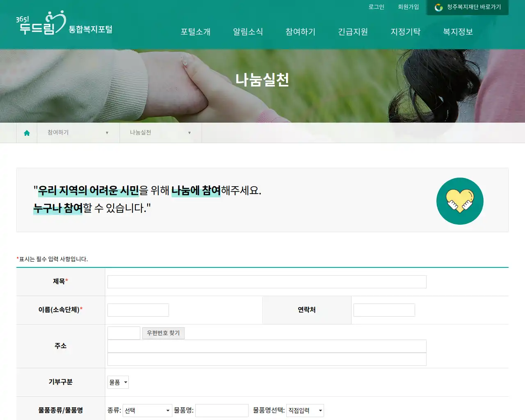Open the 지정기탁 menu

pos(406,32)
